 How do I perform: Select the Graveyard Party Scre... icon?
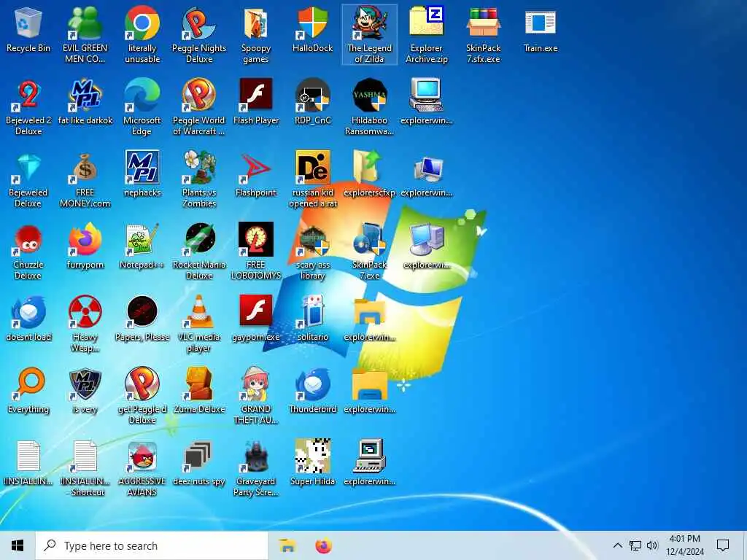pos(256,456)
